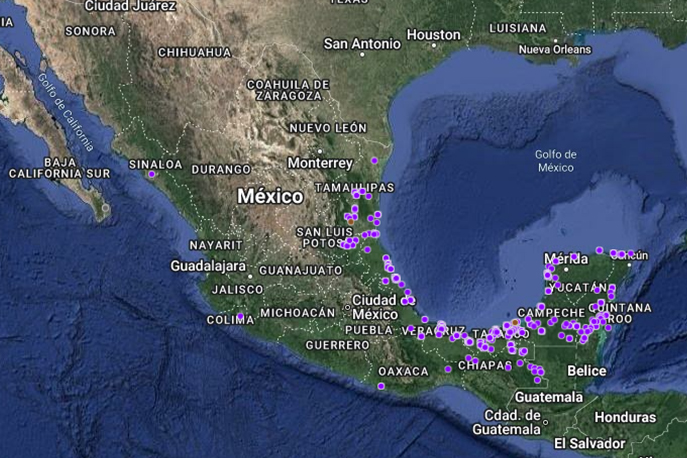Select the CAMPECHE state label
The width and height of the screenshot is (687, 458).
552,312
